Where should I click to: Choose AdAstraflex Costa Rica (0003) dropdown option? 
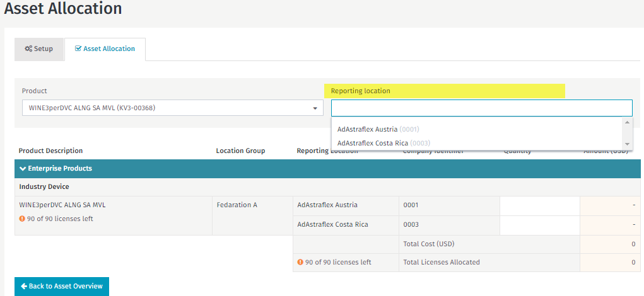tap(383, 143)
